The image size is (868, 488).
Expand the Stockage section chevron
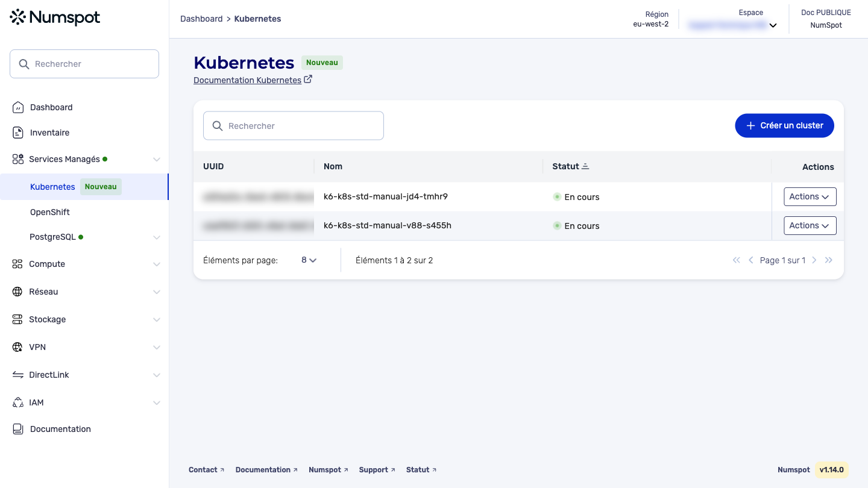pyautogui.click(x=157, y=320)
